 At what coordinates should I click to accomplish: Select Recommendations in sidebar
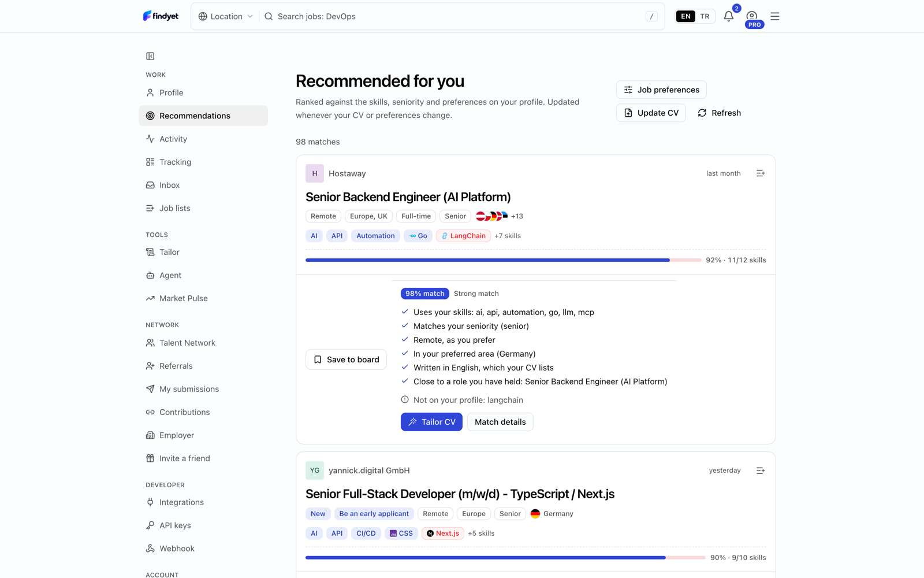(x=203, y=116)
